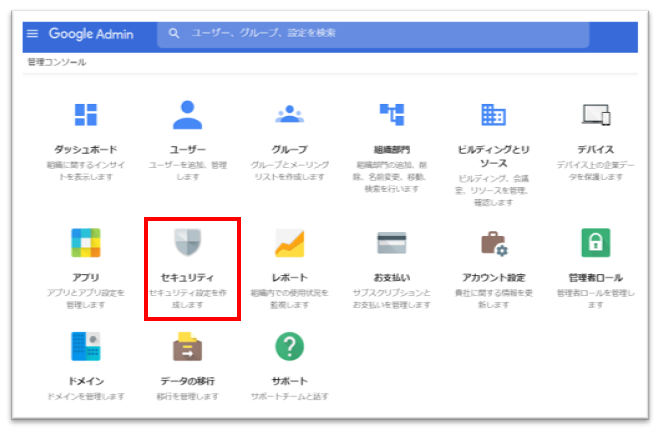
Task: Click the セキュリティ設定を作成します description
Action: tap(188, 298)
